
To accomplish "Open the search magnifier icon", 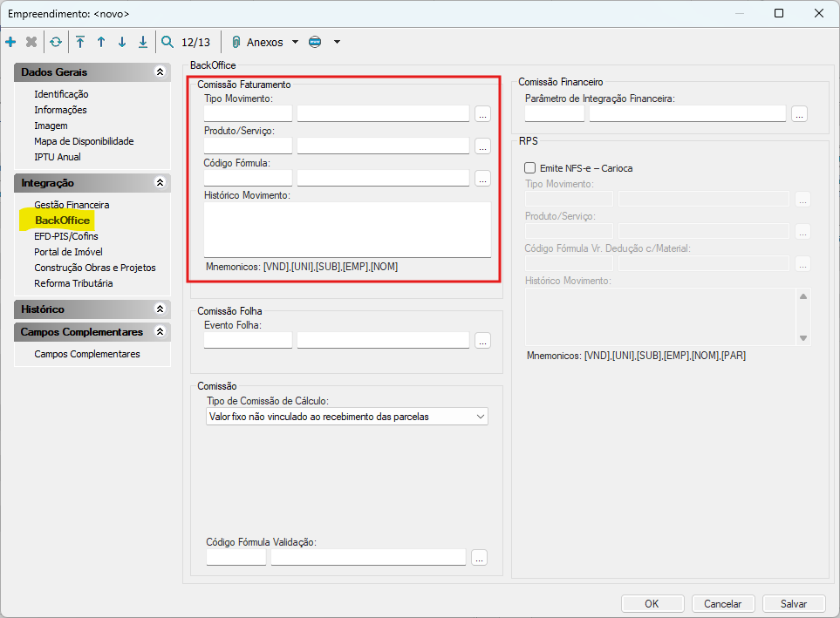I will pyautogui.click(x=167, y=42).
